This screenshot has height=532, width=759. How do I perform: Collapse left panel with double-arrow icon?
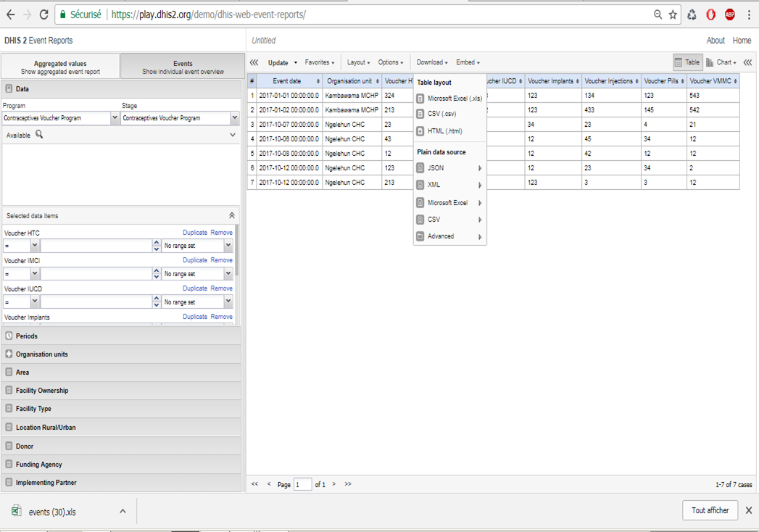click(254, 63)
